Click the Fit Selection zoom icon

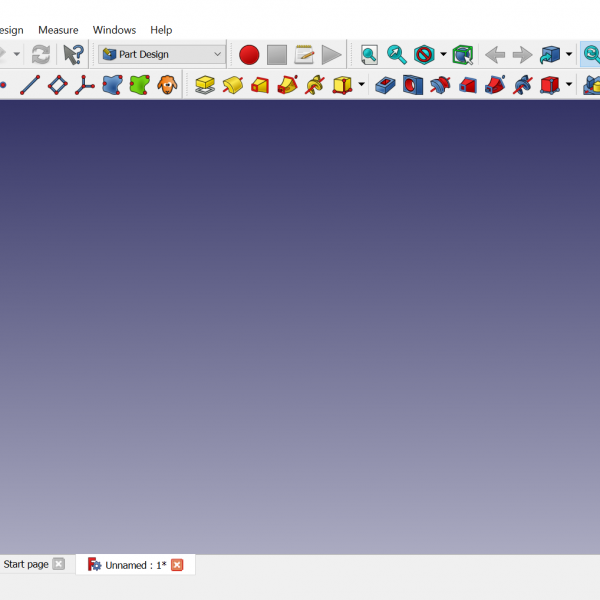pyautogui.click(x=397, y=54)
